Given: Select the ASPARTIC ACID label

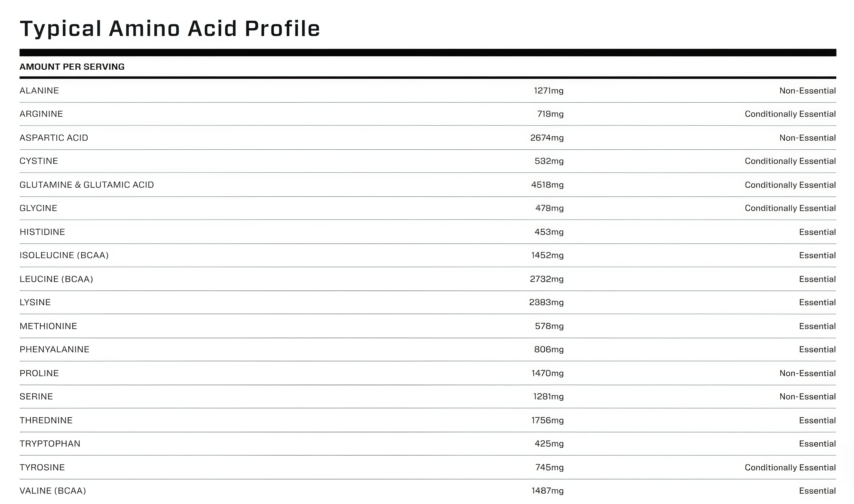Looking at the screenshot, I should coord(54,138).
